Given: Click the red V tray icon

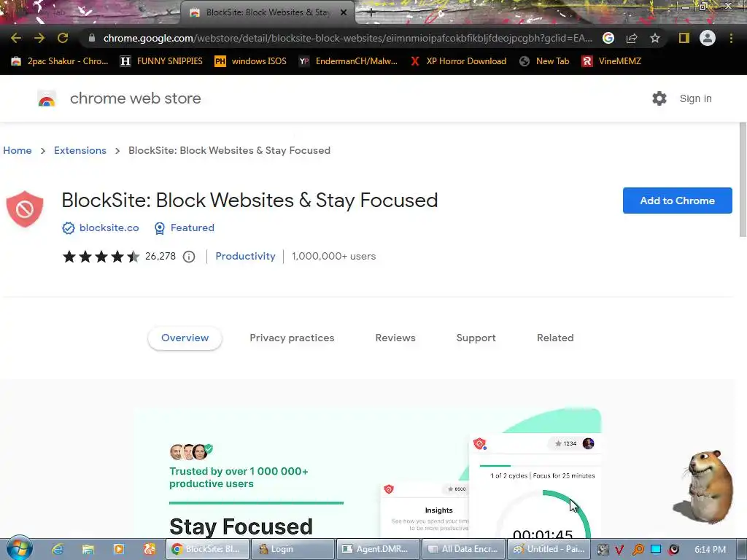Looking at the screenshot, I should coord(619,550).
